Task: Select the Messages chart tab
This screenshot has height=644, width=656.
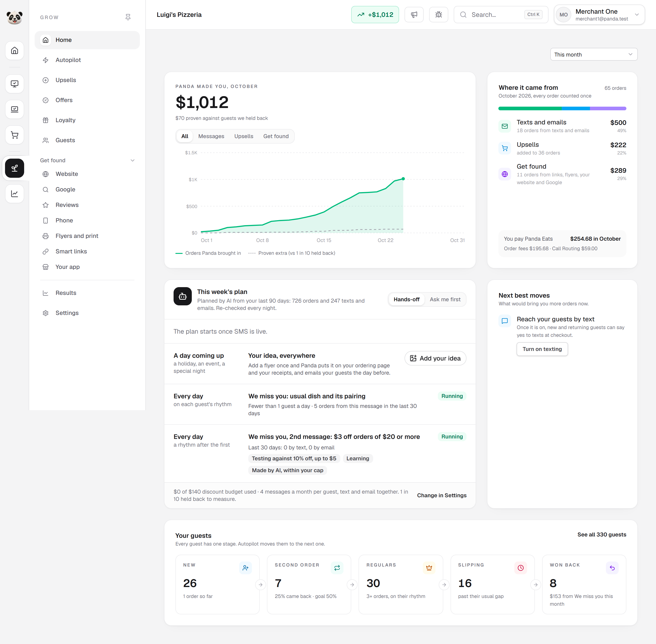Action: pos(211,136)
